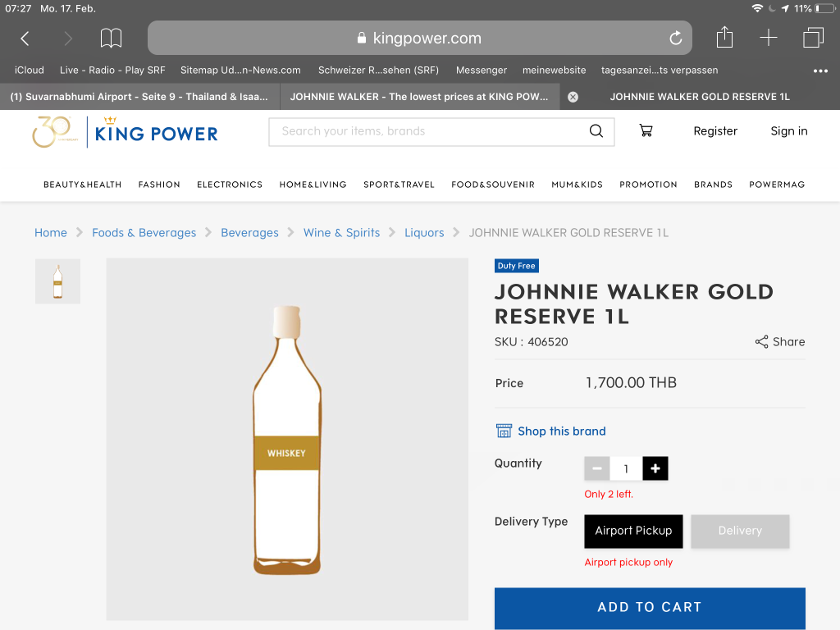Open the Shop this brand link

point(561,431)
